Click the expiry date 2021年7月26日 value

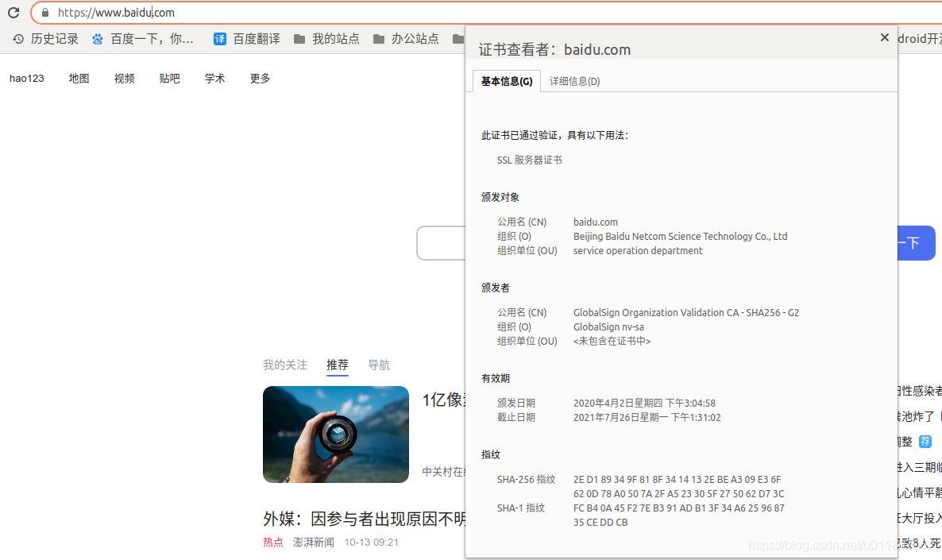pos(647,418)
